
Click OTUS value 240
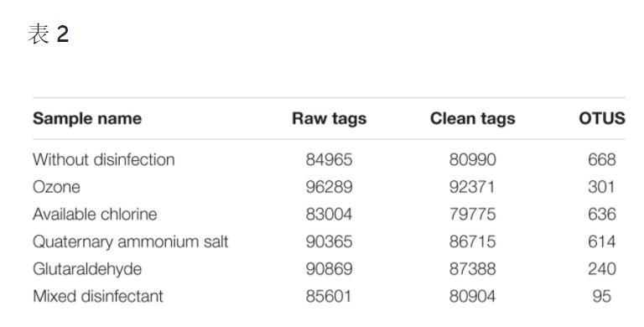pos(602,269)
